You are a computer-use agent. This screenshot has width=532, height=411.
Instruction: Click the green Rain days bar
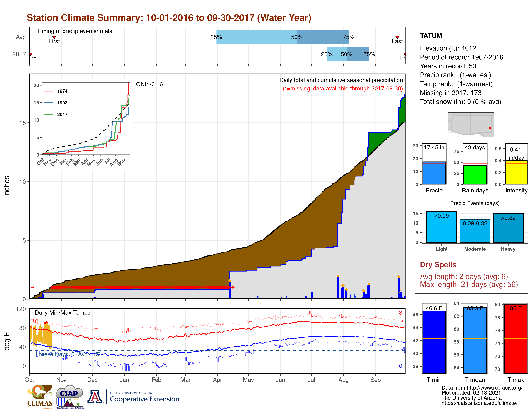coord(475,175)
